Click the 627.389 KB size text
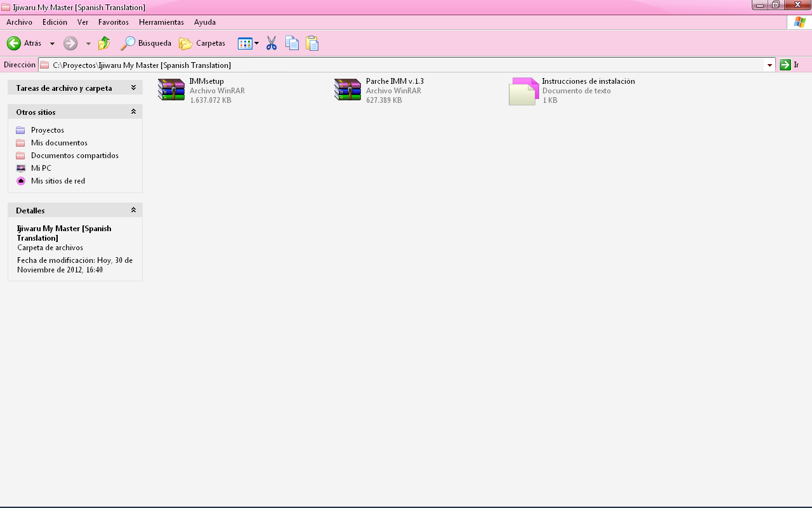 tap(384, 100)
